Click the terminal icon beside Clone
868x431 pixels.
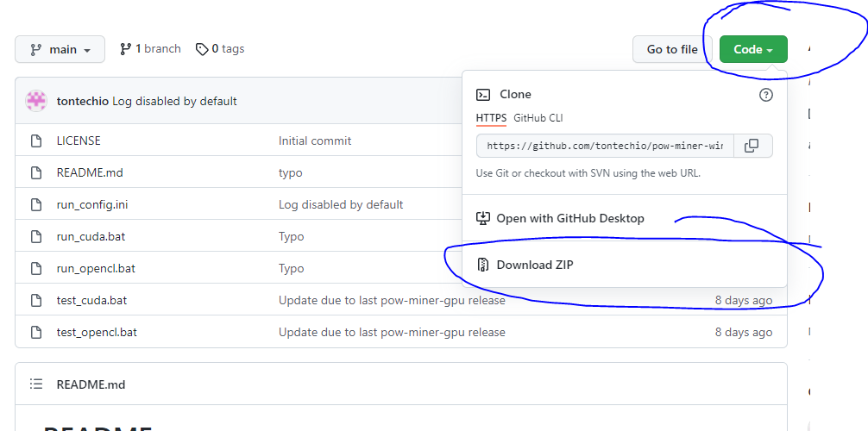(x=484, y=95)
